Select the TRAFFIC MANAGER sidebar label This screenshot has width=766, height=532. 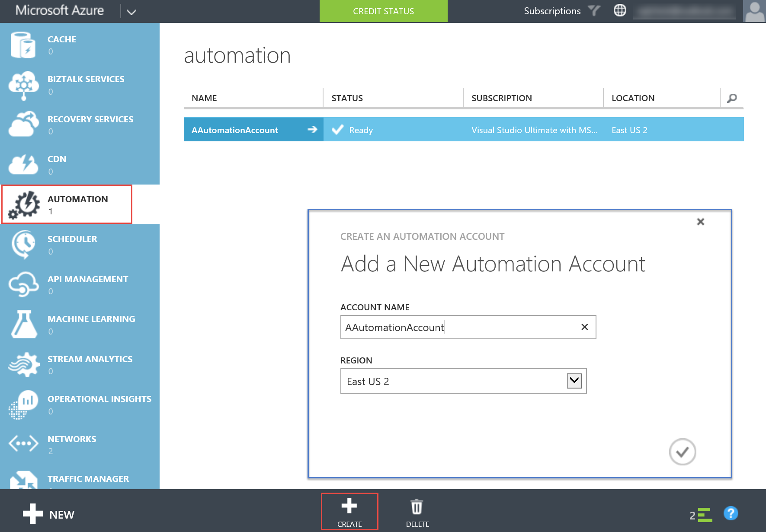[x=88, y=479]
